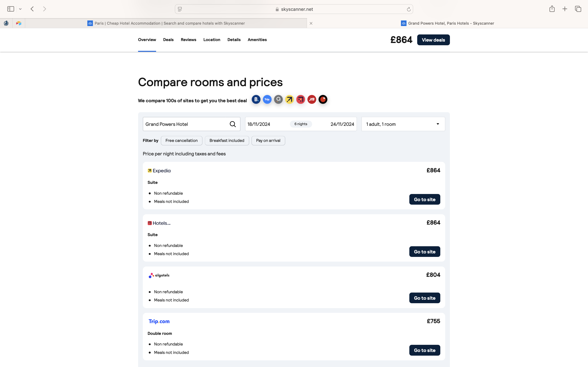Reload the page with refresh icon
588x367 pixels.
point(409,9)
